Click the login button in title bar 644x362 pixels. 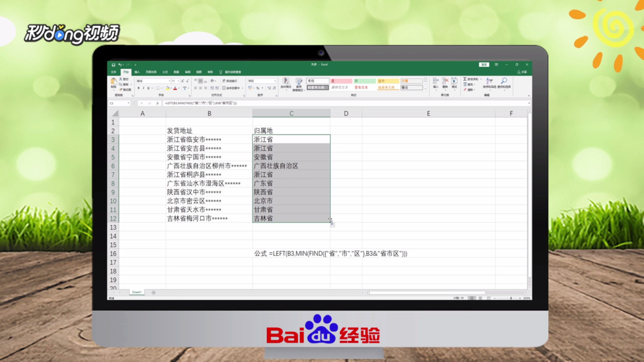[x=484, y=65]
